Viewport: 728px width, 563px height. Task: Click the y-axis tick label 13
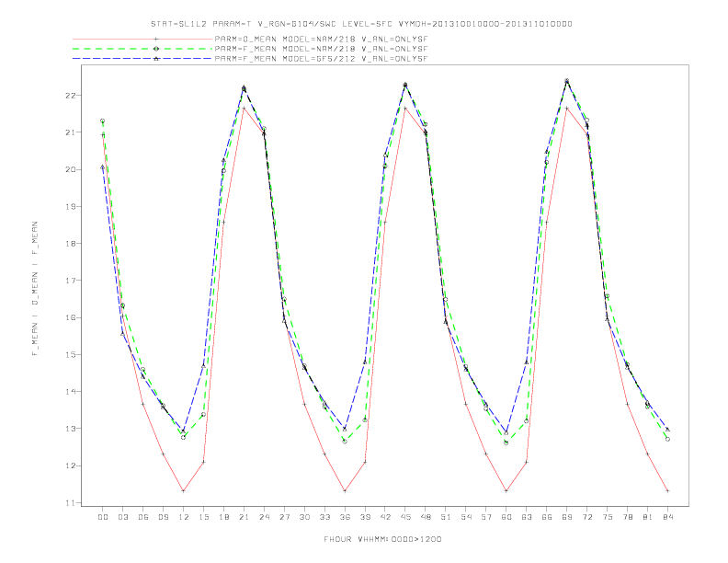coord(70,429)
